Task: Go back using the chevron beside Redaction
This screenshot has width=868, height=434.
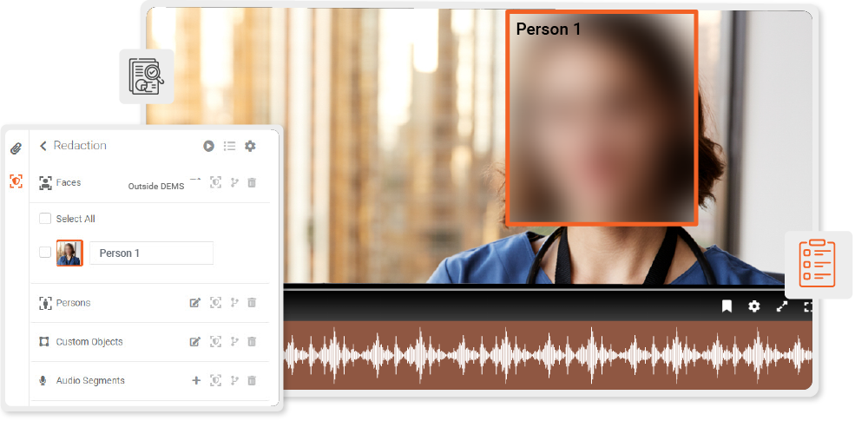Action: point(43,146)
